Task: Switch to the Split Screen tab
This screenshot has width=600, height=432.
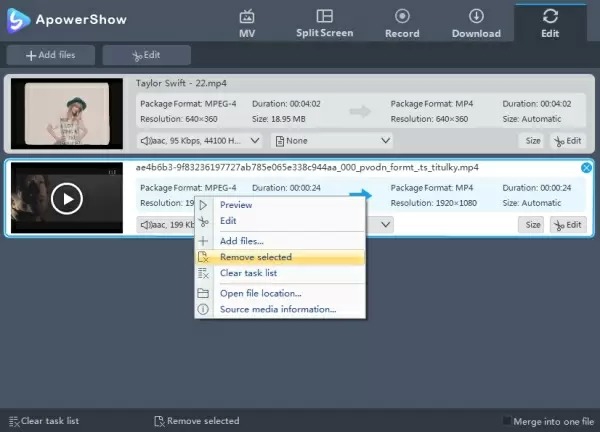Action: click(x=324, y=24)
